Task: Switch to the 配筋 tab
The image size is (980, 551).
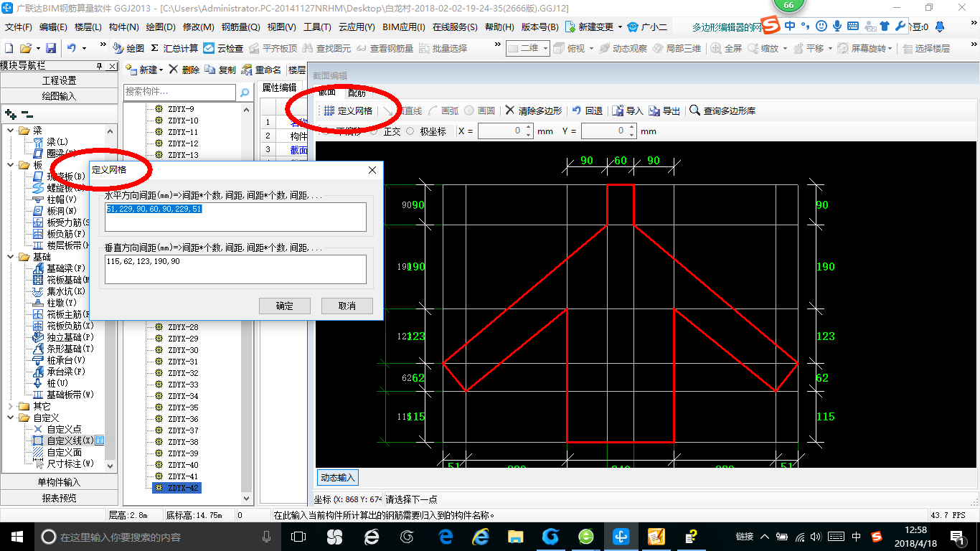Action: pyautogui.click(x=357, y=93)
